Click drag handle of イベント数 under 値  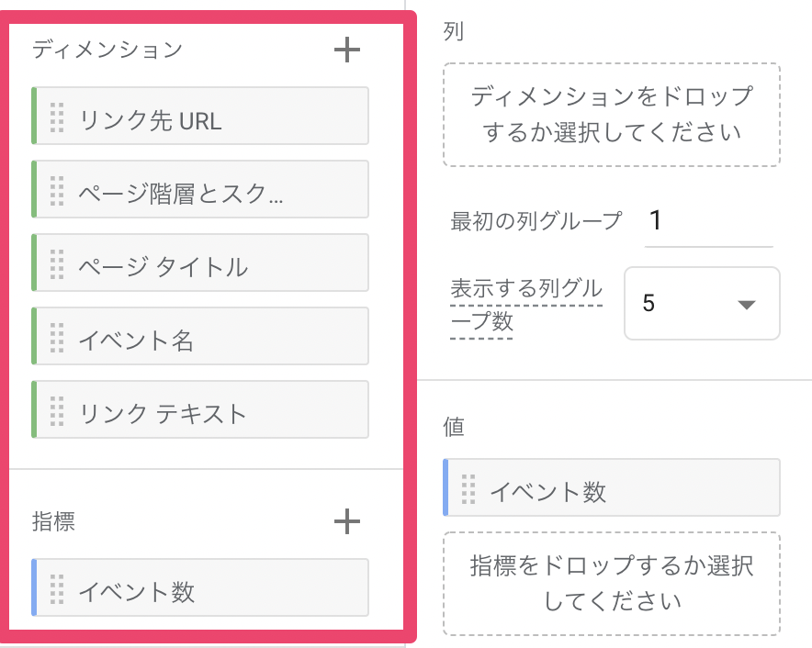[468, 488]
